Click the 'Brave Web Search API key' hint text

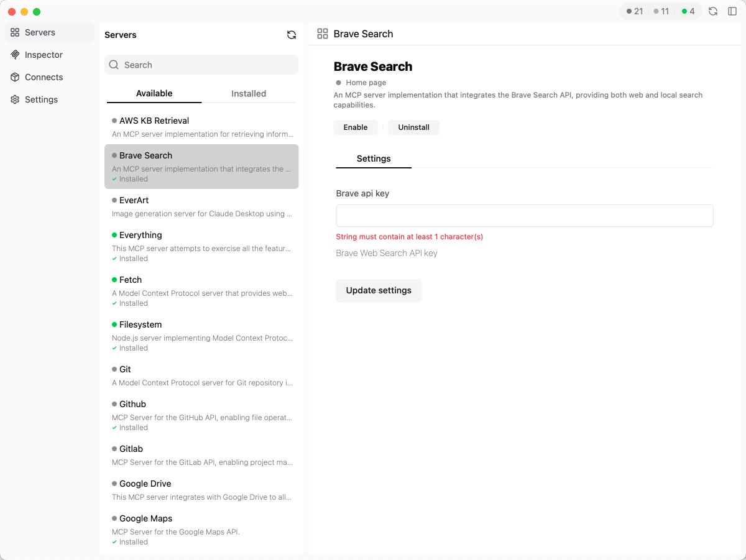pos(387,253)
